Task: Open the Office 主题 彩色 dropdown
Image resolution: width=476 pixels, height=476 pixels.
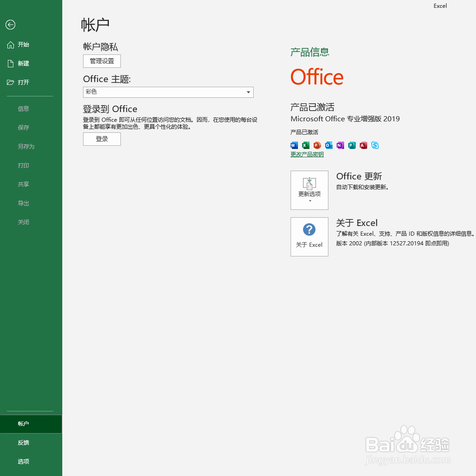Action: point(168,92)
